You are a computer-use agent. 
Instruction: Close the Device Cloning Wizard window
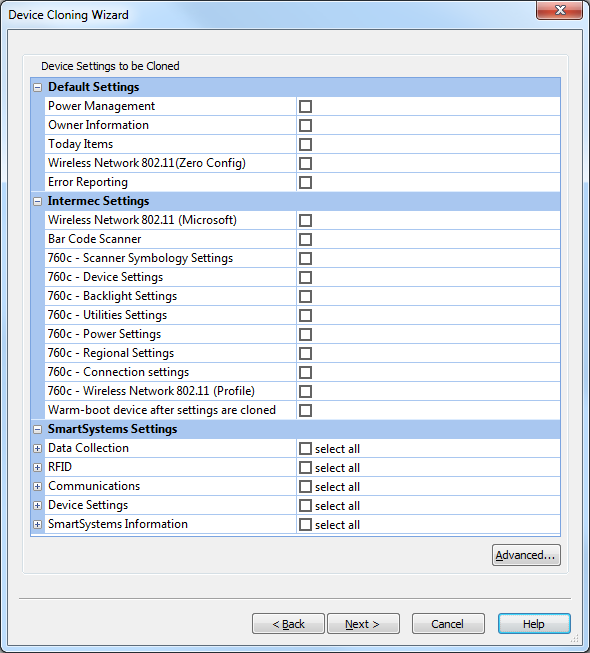point(560,10)
